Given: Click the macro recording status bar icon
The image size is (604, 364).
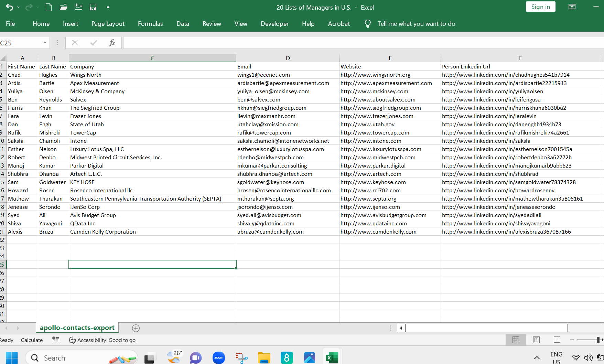Looking at the screenshot, I should click(56, 340).
